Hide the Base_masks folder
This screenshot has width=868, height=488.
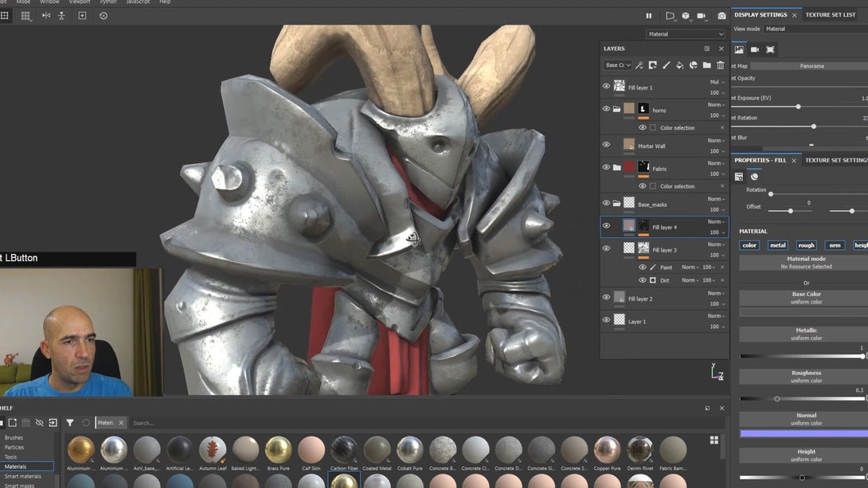pos(606,203)
